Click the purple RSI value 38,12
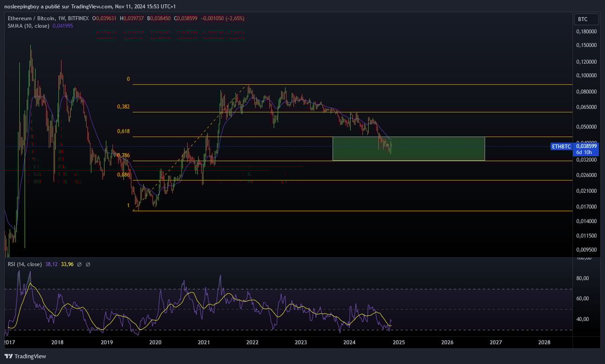Viewport: 605px width, 364px height. coord(51,264)
